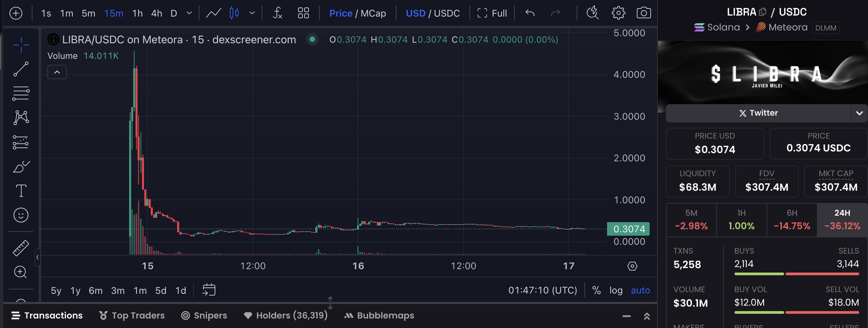Open the Bubblemaps tab

tap(379, 315)
